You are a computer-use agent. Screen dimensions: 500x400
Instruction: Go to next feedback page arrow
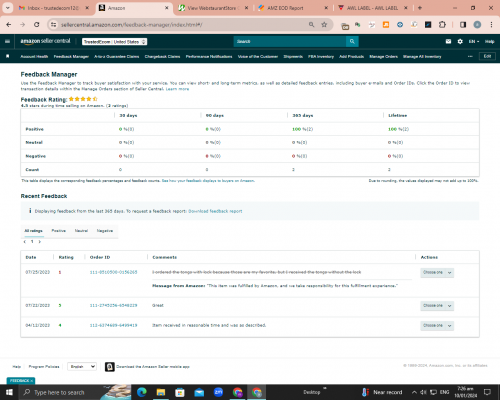click(x=40, y=242)
